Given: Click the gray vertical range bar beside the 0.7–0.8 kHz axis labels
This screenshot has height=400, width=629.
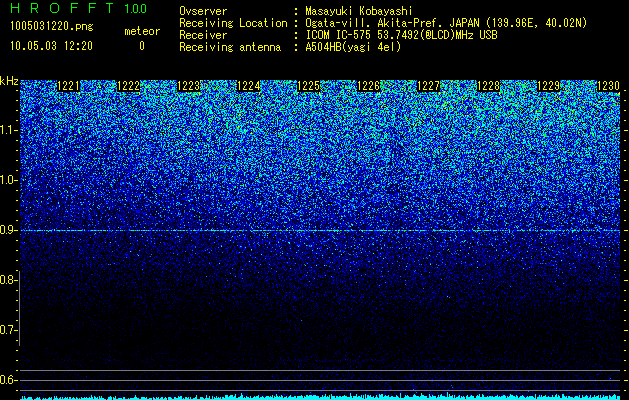Looking at the screenshot, I should pyautogui.click(x=19, y=308).
